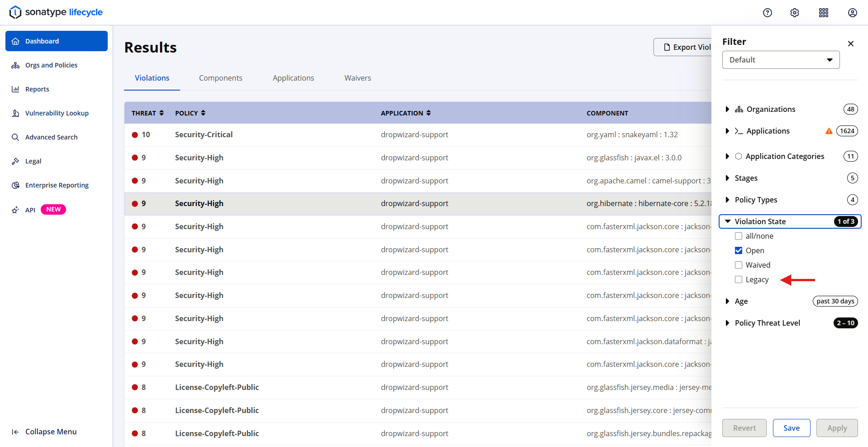The width and height of the screenshot is (868, 447).
Task: Expand the Application Categories filter section
Action: click(790, 156)
